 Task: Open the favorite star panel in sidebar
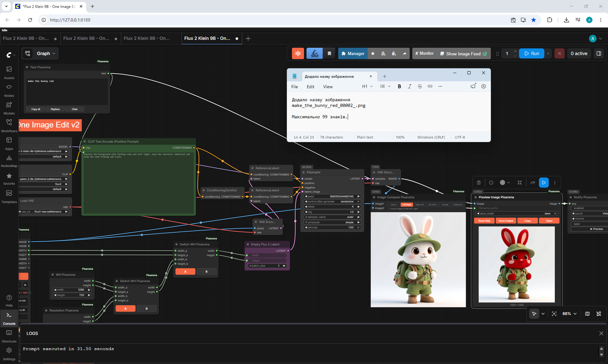[9, 179]
